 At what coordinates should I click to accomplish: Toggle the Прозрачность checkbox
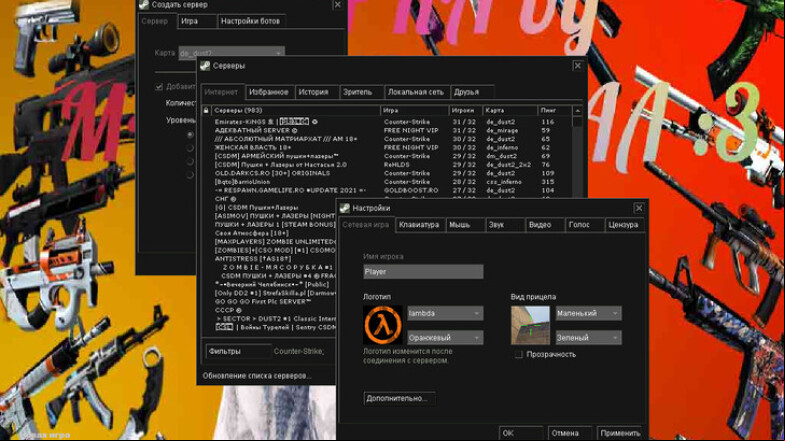[519, 354]
